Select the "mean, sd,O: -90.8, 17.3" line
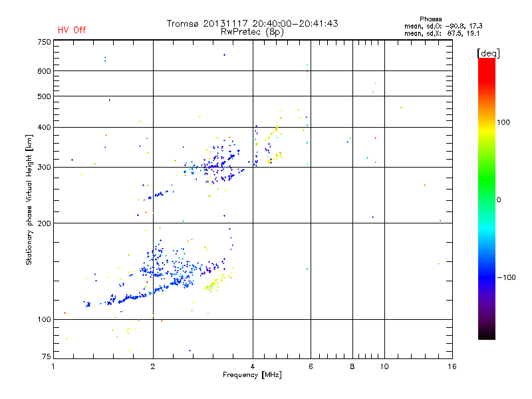This screenshot has height=399, width=532. coord(443,26)
